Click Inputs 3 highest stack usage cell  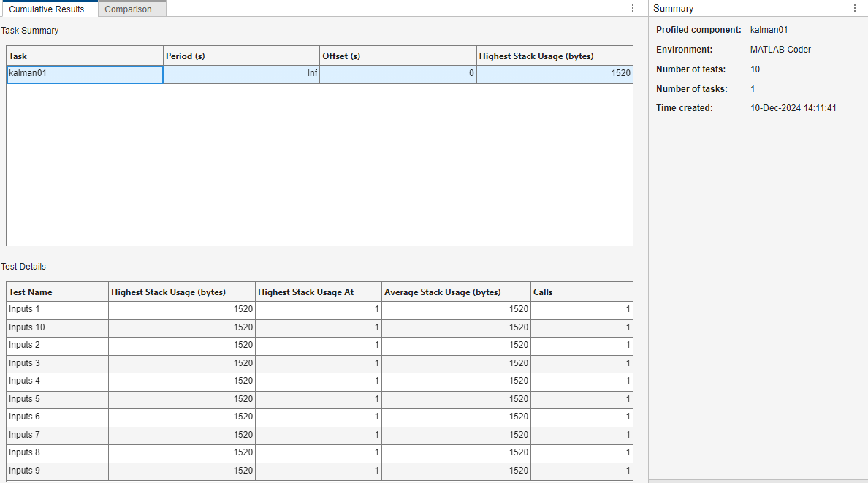(x=181, y=363)
